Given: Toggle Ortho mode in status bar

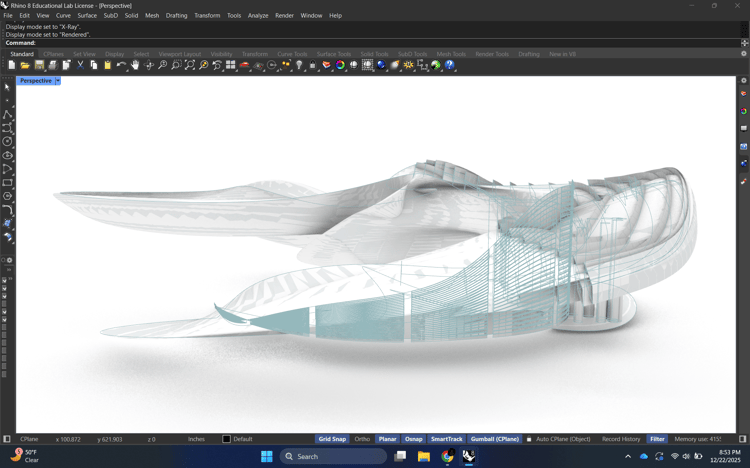Looking at the screenshot, I should tap(362, 439).
